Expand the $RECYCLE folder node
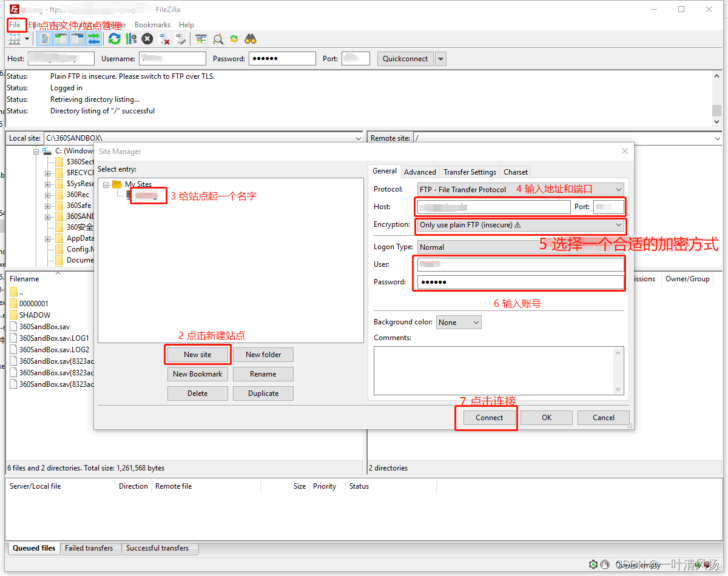728x576 pixels. point(47,173)
